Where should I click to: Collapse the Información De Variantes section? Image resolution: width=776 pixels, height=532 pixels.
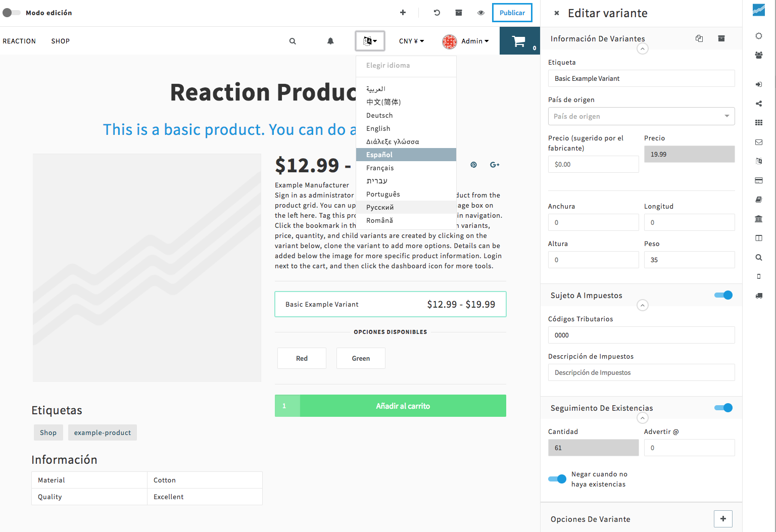pyautogui.click(x=643, y=49)
